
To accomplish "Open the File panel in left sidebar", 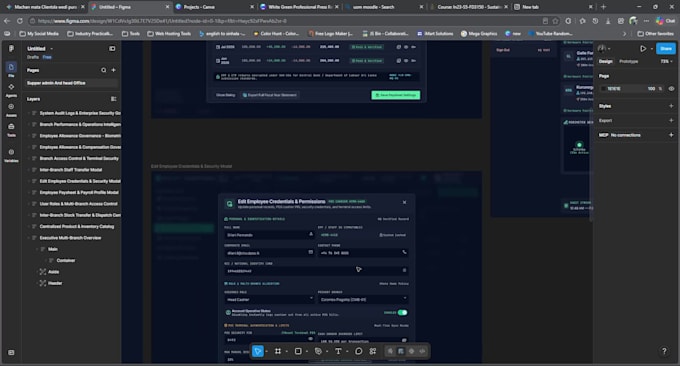I will 11,69.
